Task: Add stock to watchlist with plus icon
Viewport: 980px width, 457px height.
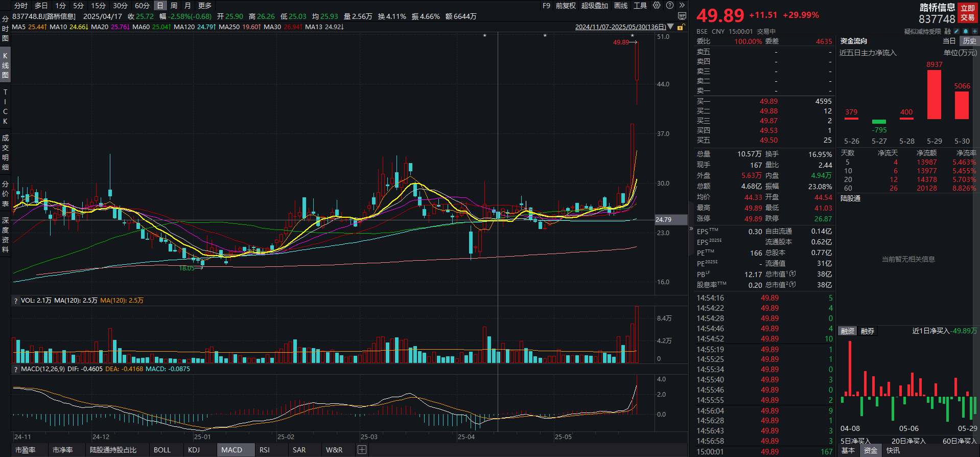Action: point(974,32)
